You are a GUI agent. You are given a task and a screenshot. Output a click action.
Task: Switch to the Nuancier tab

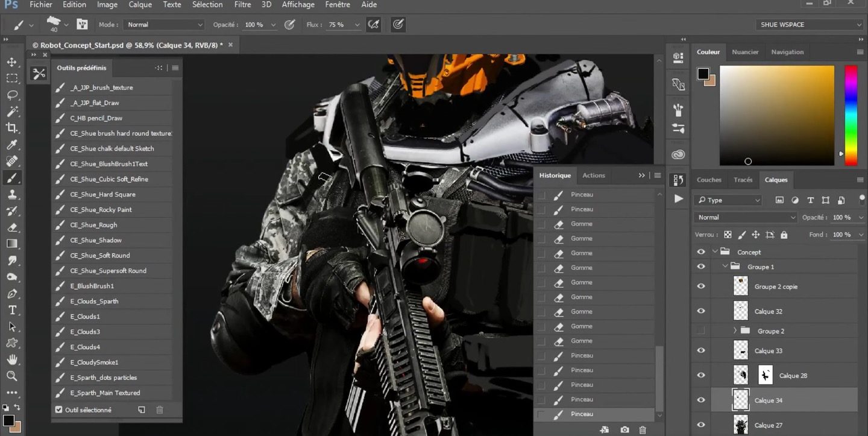coord(745,52)
